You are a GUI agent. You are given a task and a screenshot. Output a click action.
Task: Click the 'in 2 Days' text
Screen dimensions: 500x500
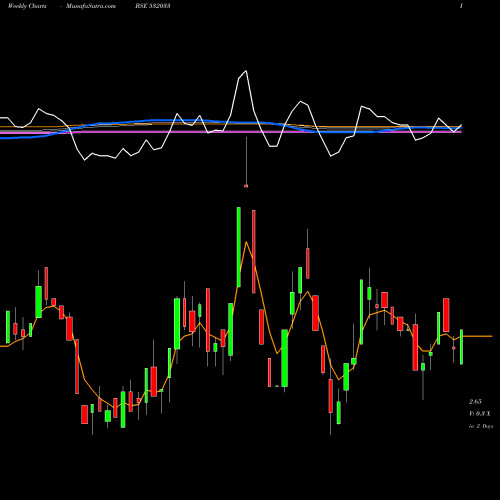coord(481,426)
